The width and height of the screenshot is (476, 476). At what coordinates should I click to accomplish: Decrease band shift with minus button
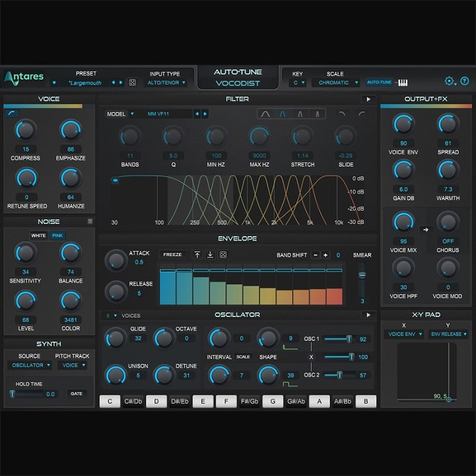315,255
